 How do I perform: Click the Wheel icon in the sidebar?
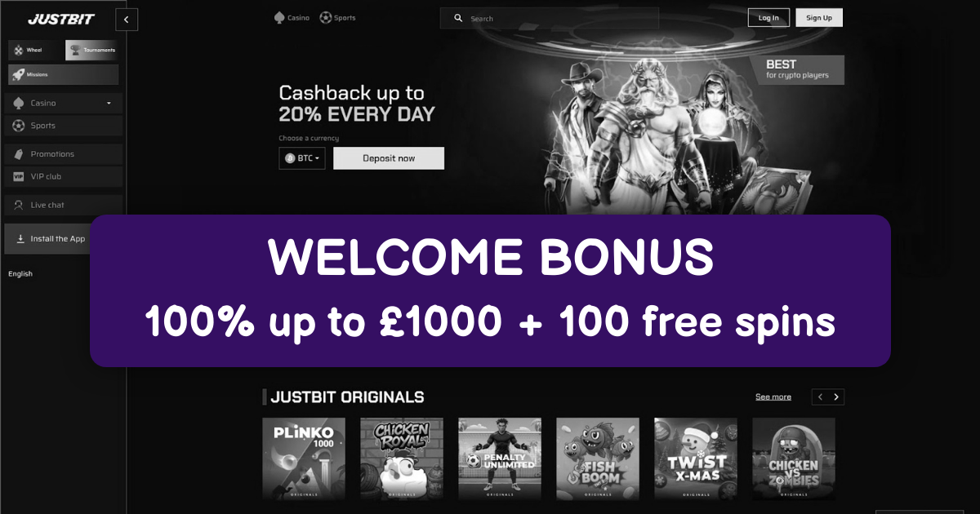18,51
